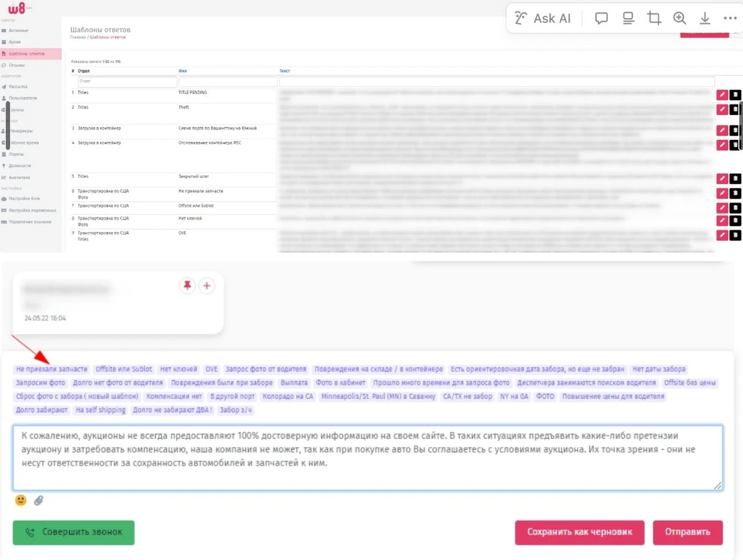
Task: Open Аналитика in the left sidebar
Action: (x=19, y=177)
